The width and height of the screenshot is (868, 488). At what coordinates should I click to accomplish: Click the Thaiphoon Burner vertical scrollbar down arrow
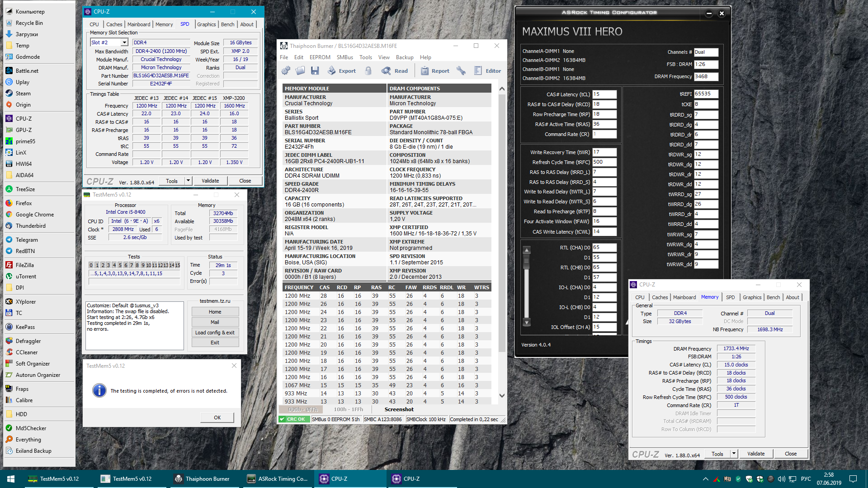(502, 395)
